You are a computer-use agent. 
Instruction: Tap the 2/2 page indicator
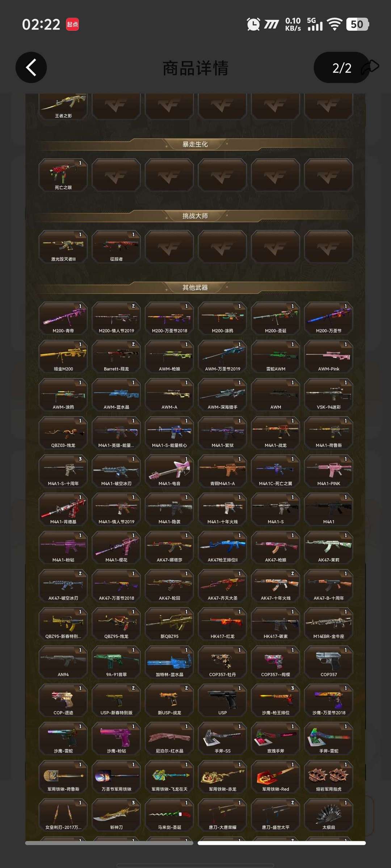[342, 68]
